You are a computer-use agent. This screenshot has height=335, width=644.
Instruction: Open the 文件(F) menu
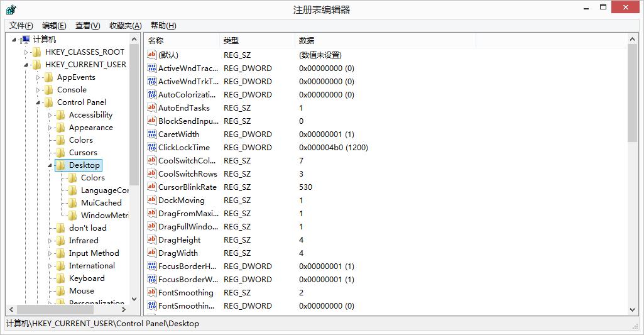pos(21,26)
